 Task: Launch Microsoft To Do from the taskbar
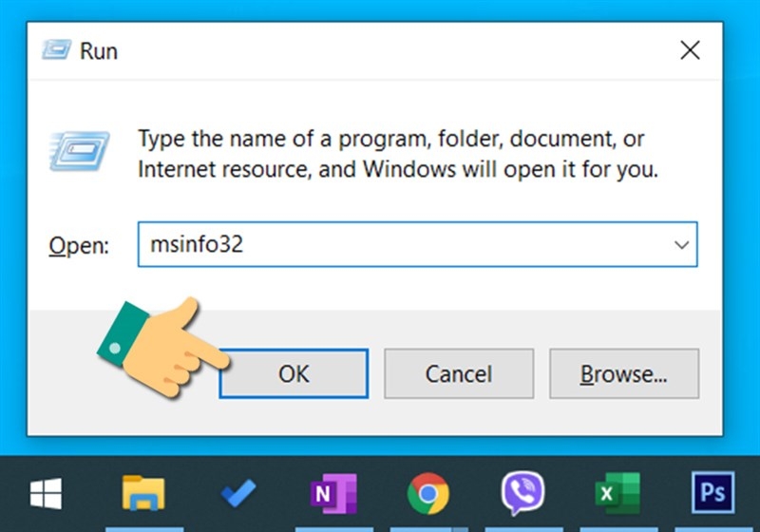237,493
